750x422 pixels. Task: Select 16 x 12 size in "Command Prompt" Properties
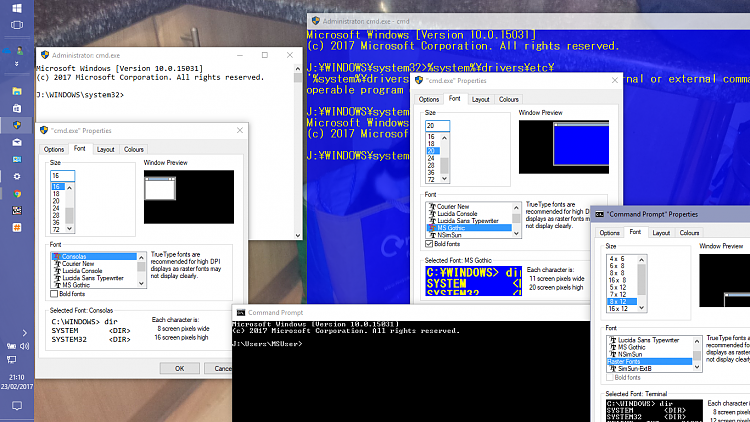[622, 309]
